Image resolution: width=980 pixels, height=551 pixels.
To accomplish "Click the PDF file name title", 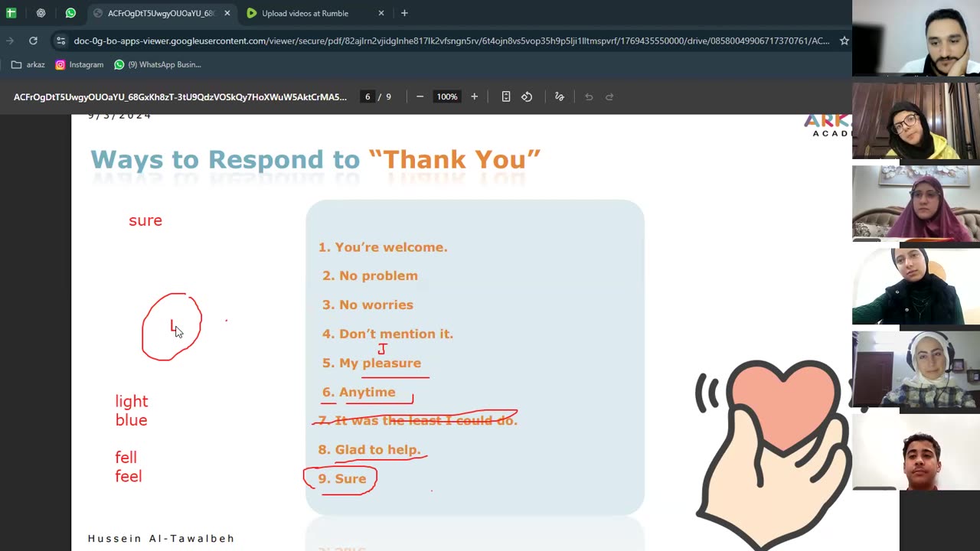I will pyautogui.click(x=180, y=97).
